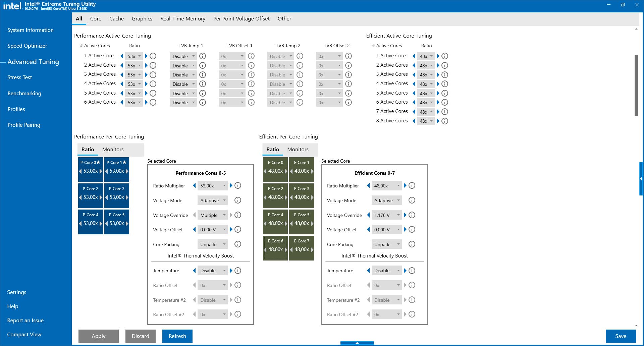Viewport: 644px width, 346px height.
Task: Increase efficient 4 Active Cores ratio
Action: click(438, 84)
